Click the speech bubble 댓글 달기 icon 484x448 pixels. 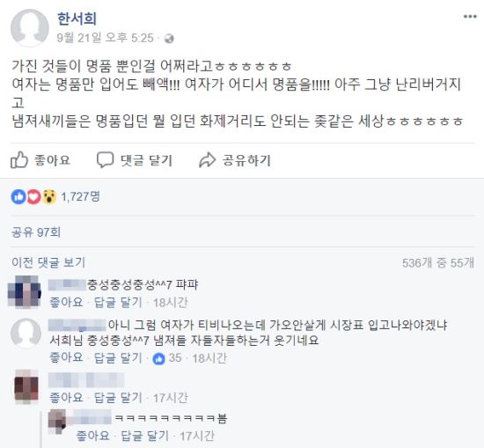[105, 159]
